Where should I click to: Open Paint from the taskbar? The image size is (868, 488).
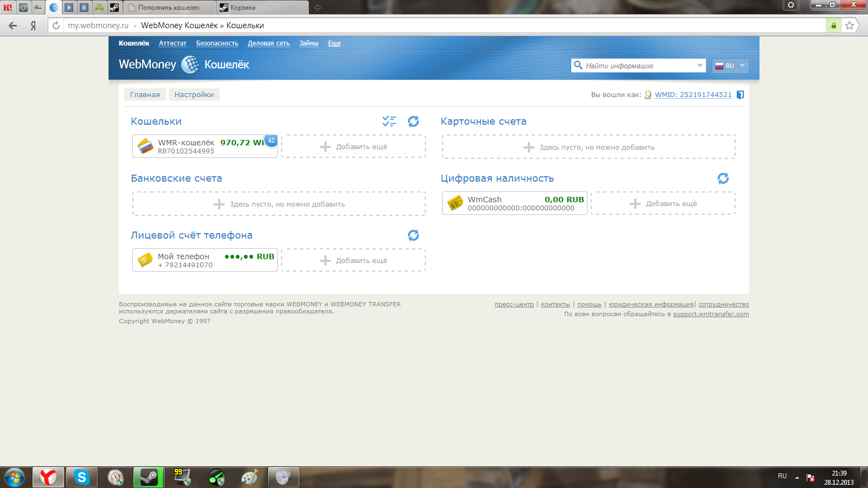[x=249, y=477]
